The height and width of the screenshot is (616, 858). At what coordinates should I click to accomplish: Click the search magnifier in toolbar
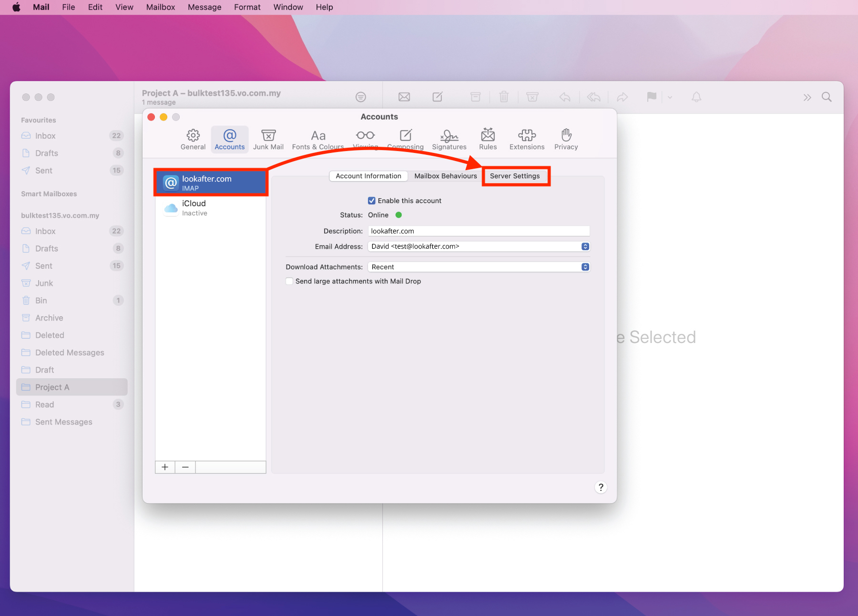(x=827, y=97)
